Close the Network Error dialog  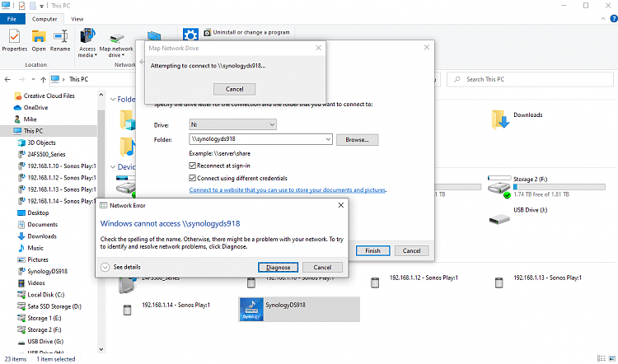click(341, 205)
